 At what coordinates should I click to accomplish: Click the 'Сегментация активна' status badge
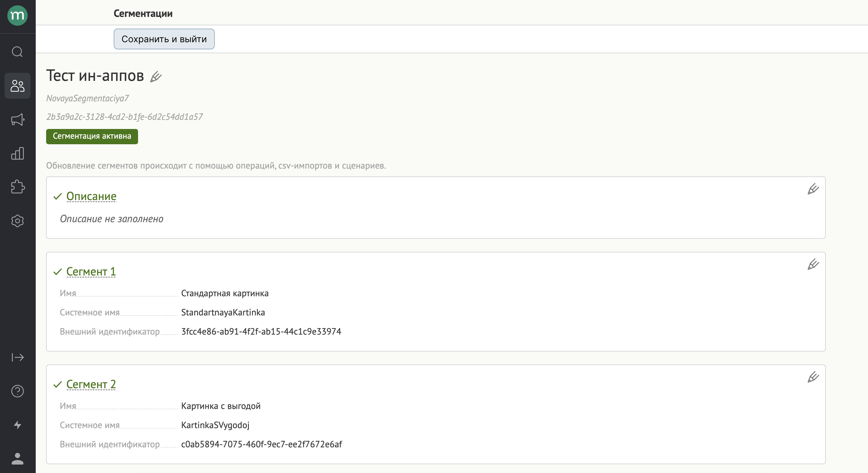coord(92,136)
